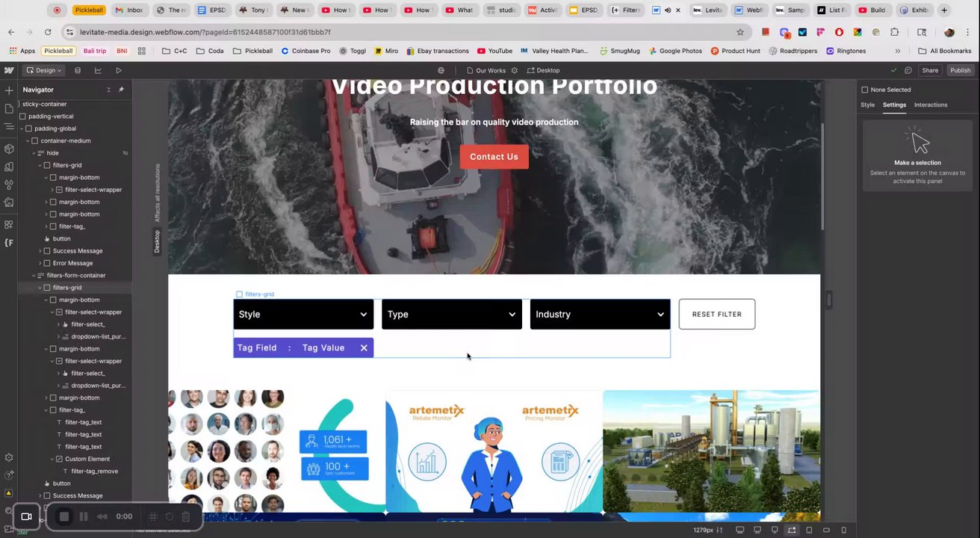The height and width of the screenshot is (538, 980).
Task: Open site Settings gear in left sidebar
Action: tap(9, 457)
